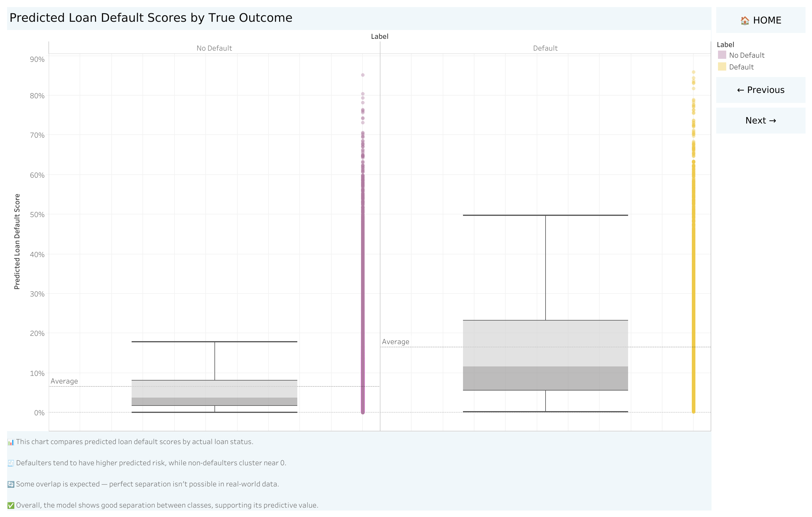Viewport: 812px width, 517px height.
Task: Select the No Default column header
Action: coord(214,48)
